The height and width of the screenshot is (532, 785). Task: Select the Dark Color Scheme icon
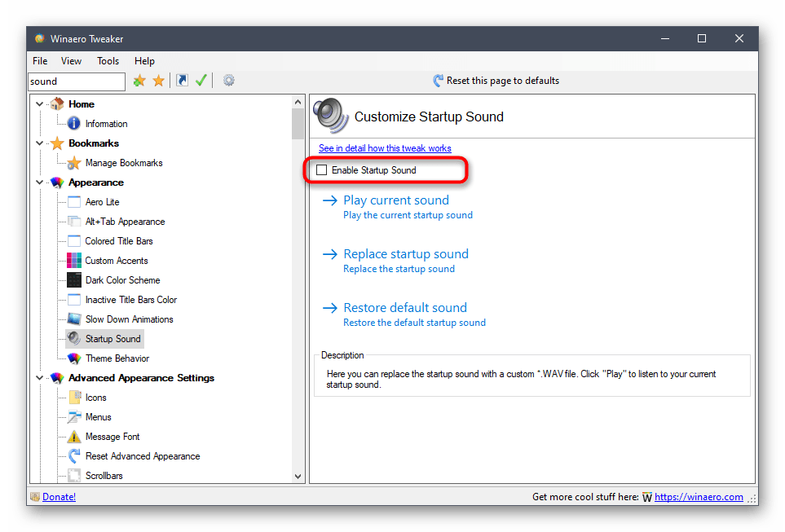point(74,279)
